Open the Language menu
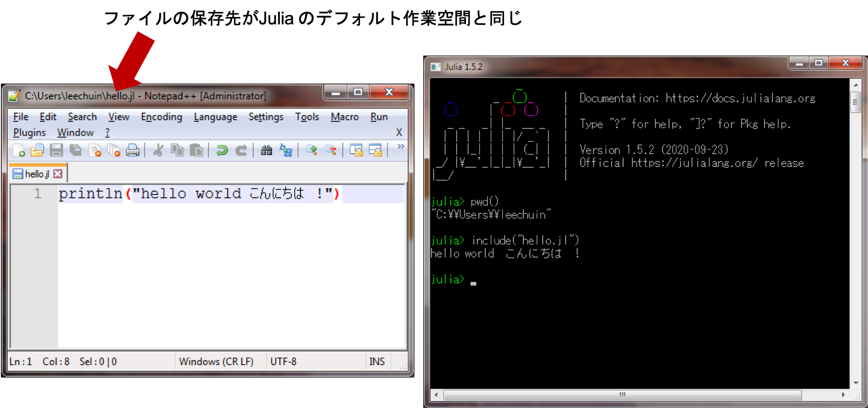 (216, 117)
